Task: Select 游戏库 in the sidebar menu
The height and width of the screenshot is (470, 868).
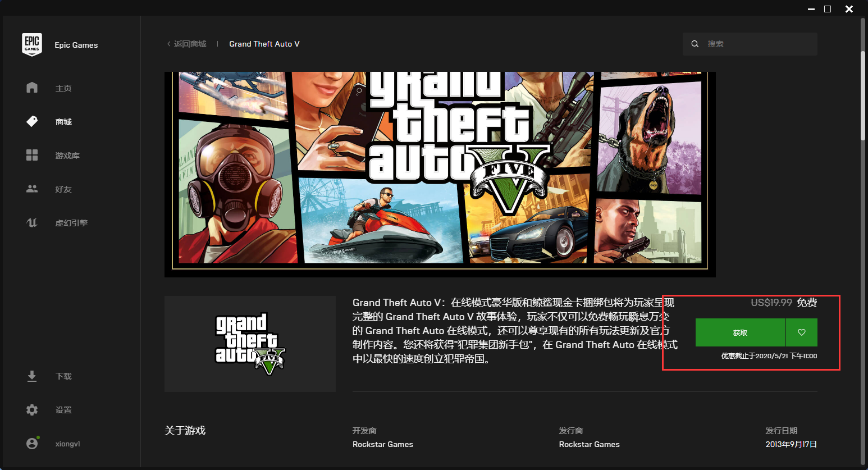Action: click(68, 155)
